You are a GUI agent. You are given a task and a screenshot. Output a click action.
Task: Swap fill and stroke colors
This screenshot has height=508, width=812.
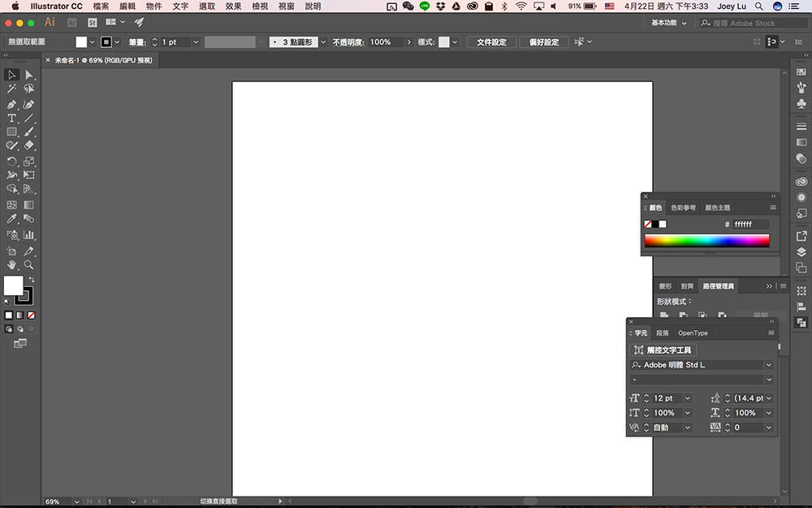pyautogui.click(x=32, y=280)
